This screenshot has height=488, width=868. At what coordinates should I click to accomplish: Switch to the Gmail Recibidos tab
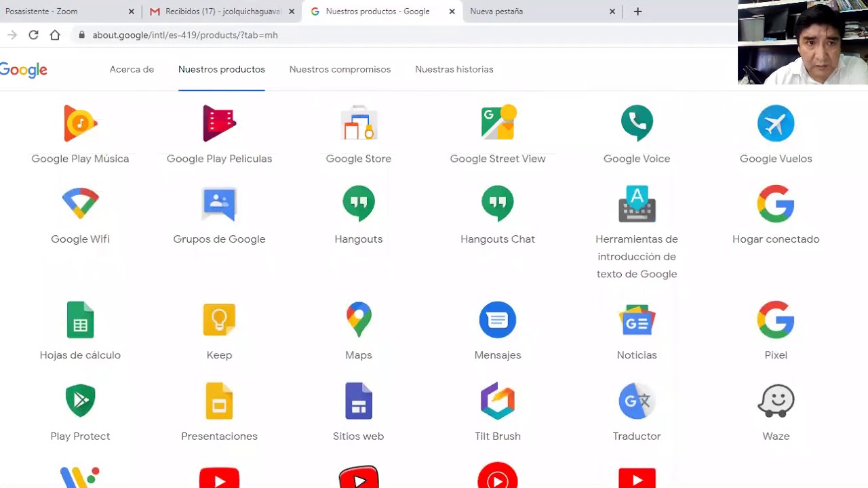click(222, 12)
